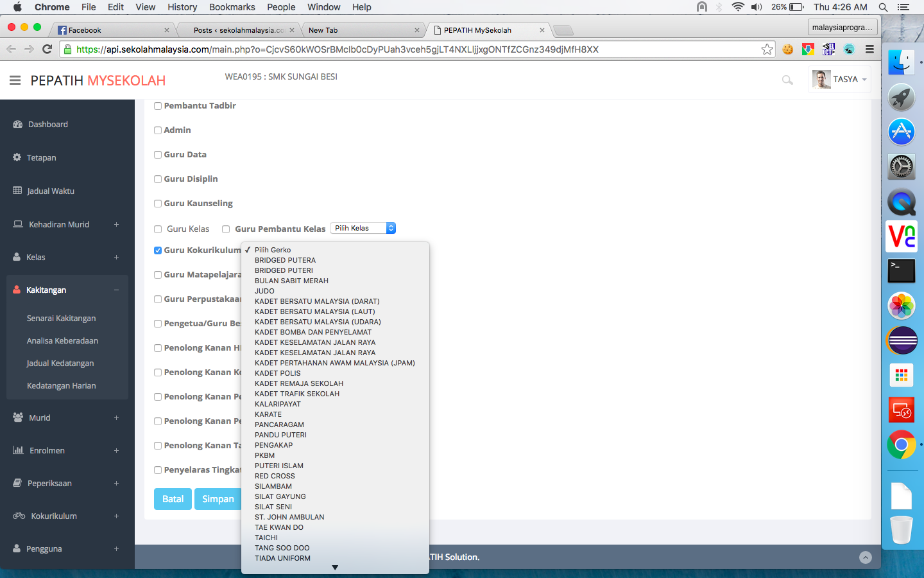Toggle the hamburger sidebar menu icon
Screen dimensions: 924x578
15,80
